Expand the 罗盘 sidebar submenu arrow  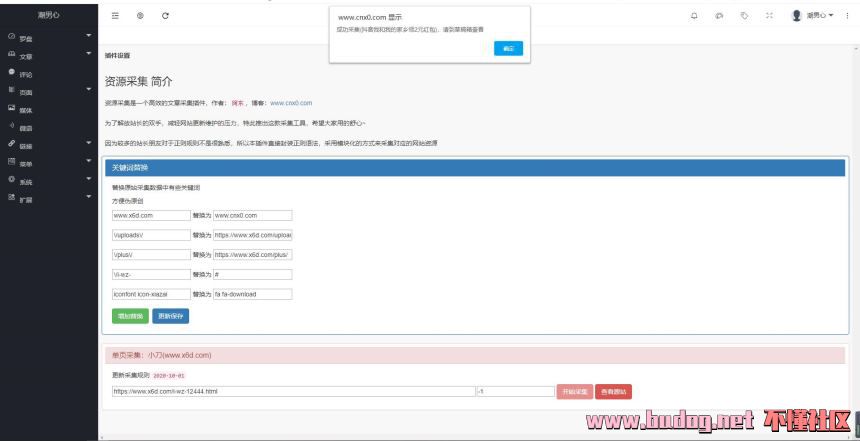click(89, 36)
